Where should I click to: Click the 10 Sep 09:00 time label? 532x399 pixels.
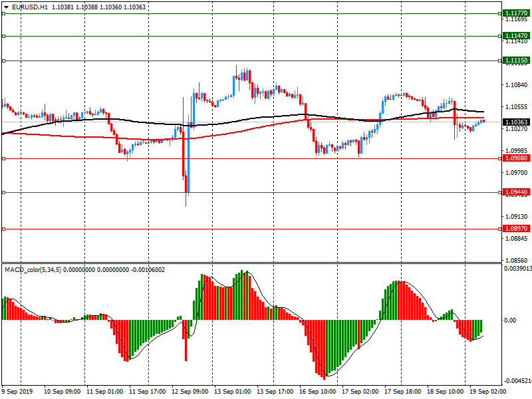62,392
